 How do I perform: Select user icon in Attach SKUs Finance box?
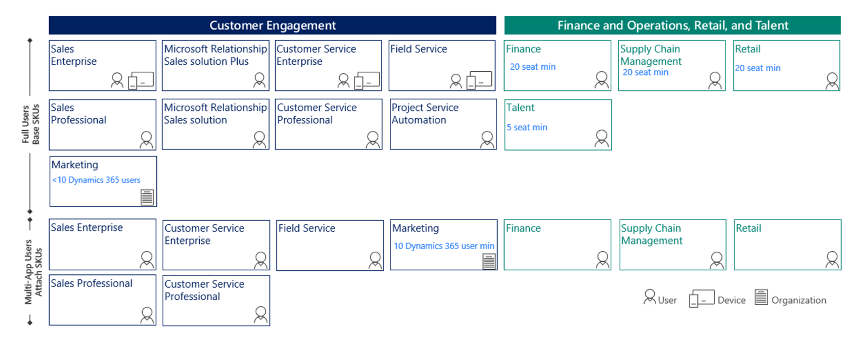pos(603,260)
